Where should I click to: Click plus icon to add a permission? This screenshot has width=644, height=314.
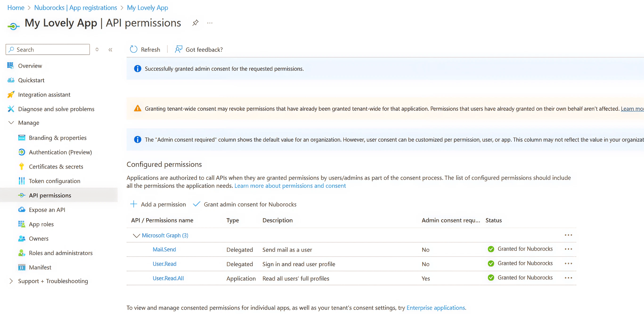click(x=134, y=204)
